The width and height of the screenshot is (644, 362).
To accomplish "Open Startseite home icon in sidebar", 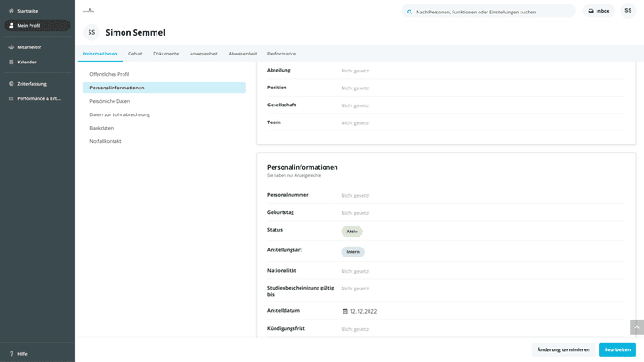I will pos(11,11).
